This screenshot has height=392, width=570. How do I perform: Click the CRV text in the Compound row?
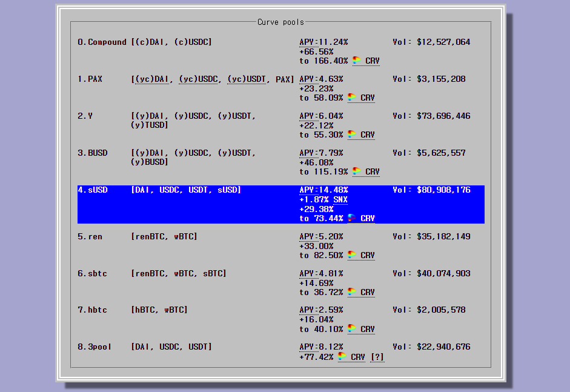point(373,61)
